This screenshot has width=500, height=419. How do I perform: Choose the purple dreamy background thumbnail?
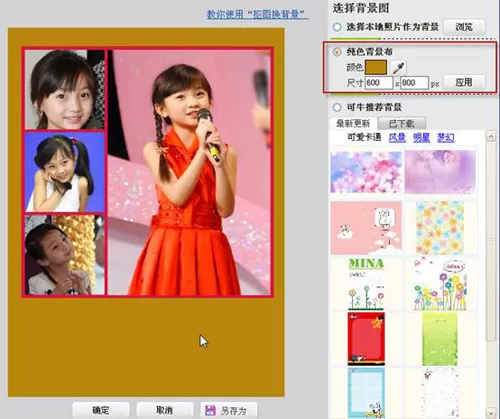click(x=440, y=172)
